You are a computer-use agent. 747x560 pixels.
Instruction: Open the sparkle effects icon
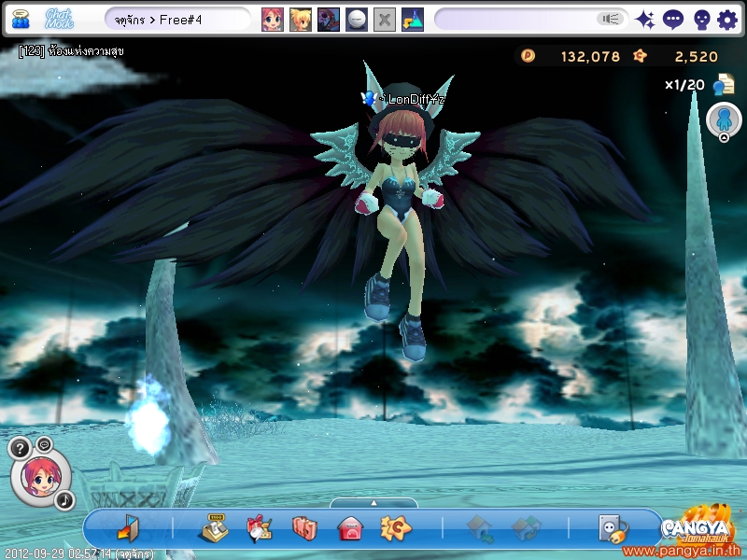coord(645,20)
